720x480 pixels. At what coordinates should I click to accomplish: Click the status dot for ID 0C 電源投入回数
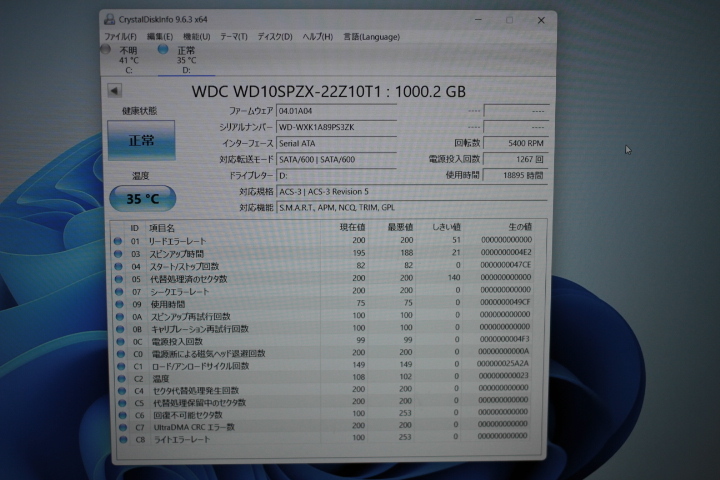pos(120,341)
